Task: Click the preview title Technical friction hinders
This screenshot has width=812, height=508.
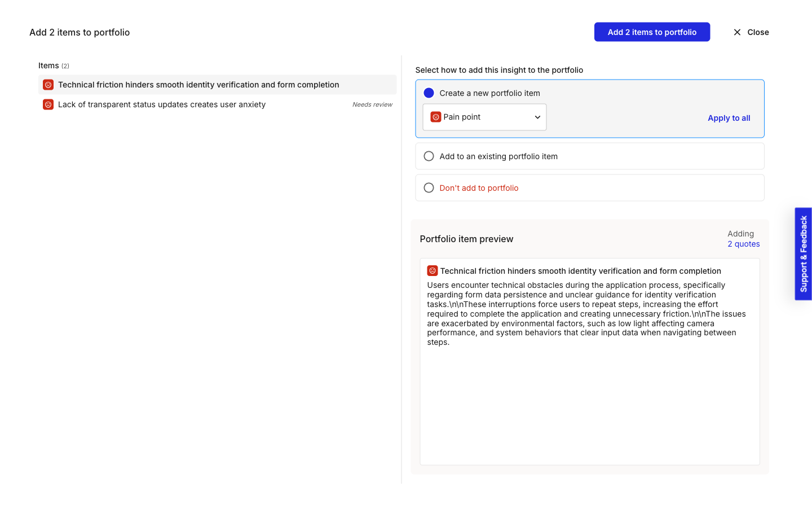Action: click(580, 271)
